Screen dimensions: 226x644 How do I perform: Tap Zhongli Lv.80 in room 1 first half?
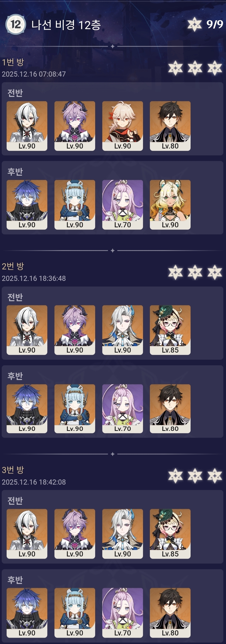pyautogui.click(x=170, y=126)
